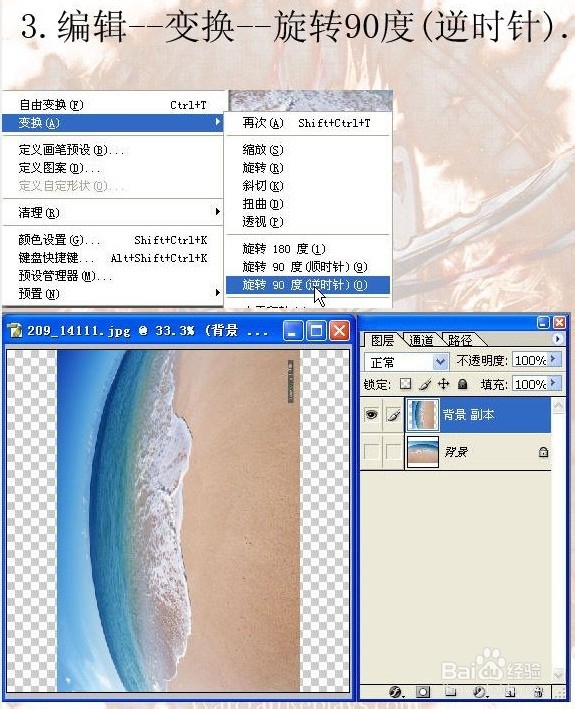
Task: Choose 透视(P) menu item
Action: (x=307, y=222)
